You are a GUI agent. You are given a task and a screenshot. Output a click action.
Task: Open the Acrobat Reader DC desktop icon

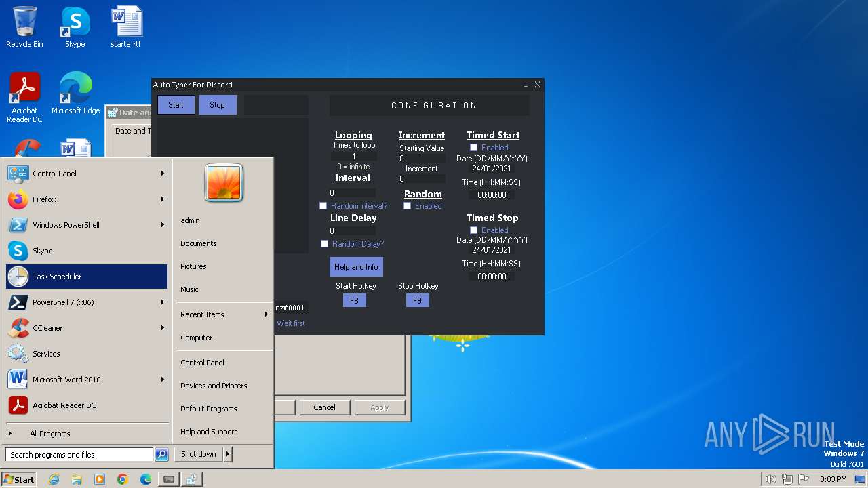pos(24,98)
